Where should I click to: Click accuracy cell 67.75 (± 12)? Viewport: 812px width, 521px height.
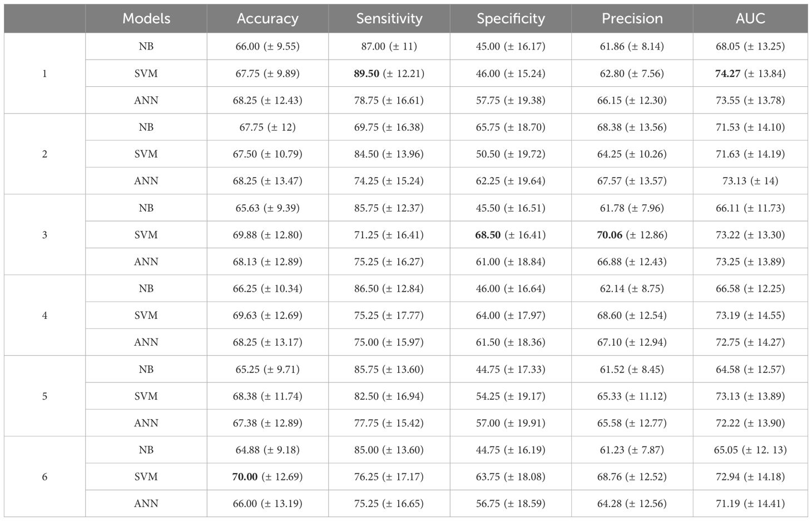(268, 127)
